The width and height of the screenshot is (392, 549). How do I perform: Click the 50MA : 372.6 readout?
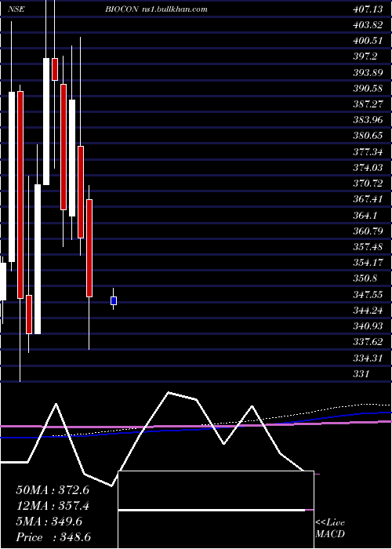53,490
